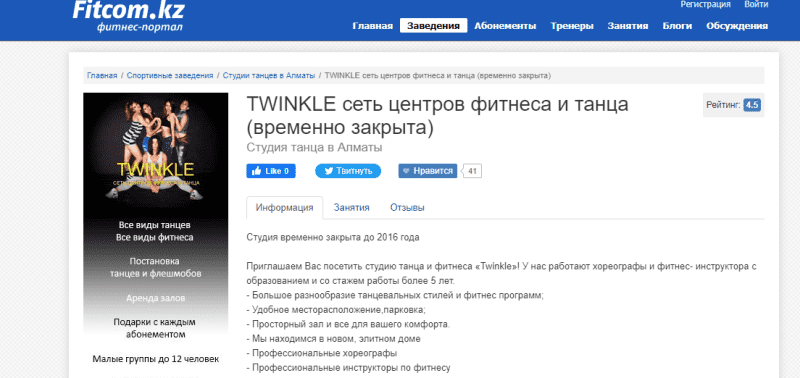Click Спортивные заведения breadcrumb link
This screenshot has height=378, width=800.
click(170, 75)
